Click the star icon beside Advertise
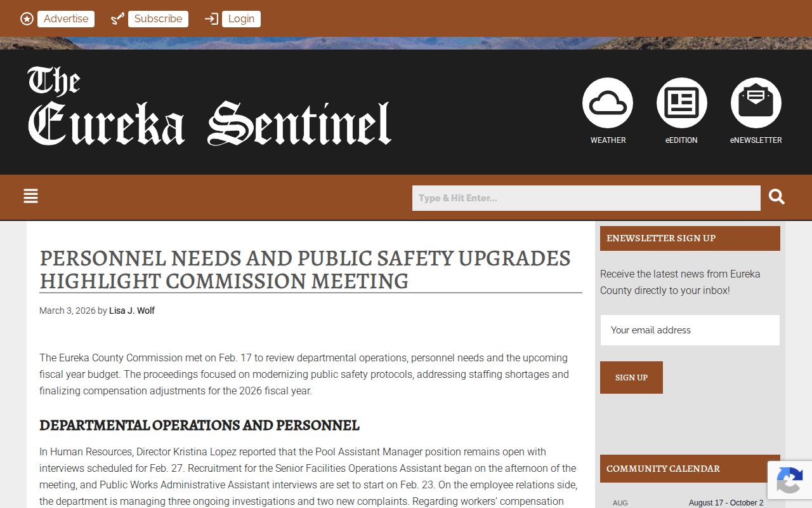This screenshot has width=812, height=508. (x=27, y=19)
